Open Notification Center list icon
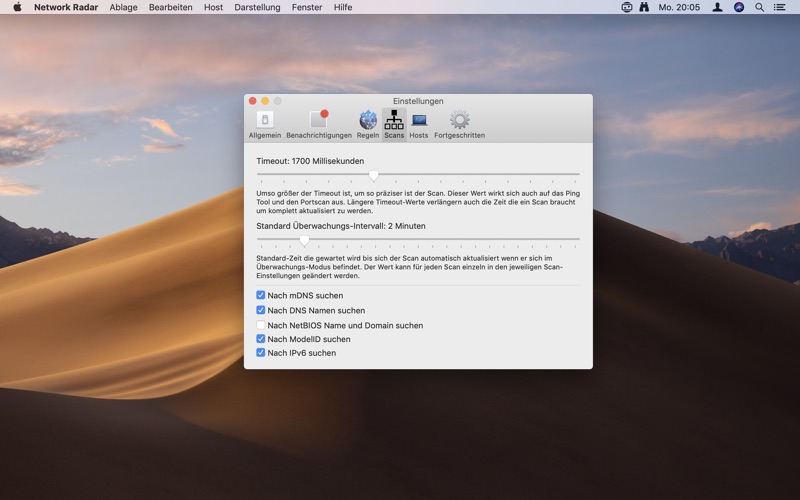The width and height of the screenshot is (800, 500). 780,7
